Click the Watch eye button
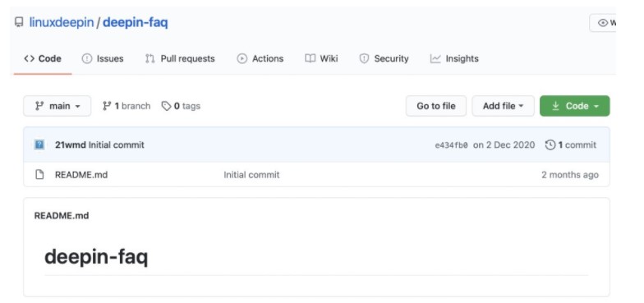The image size is (644, 303). [x=603, y=23]
